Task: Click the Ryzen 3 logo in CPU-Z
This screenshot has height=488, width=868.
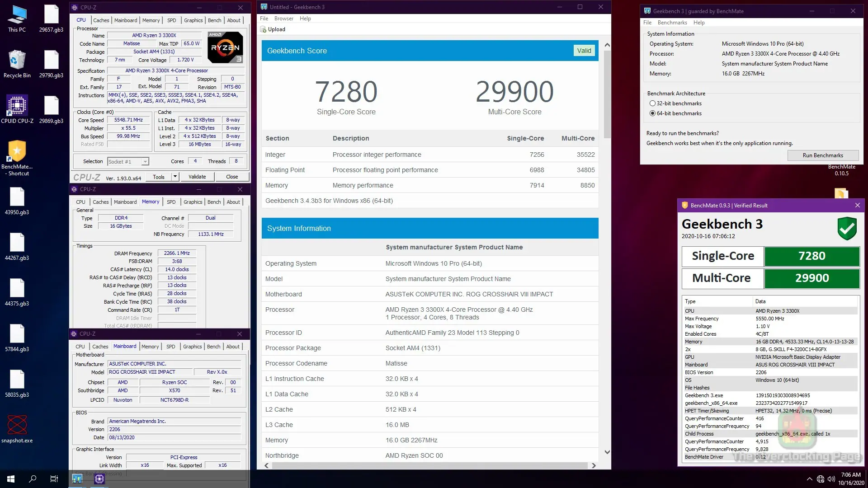Action: tap(225, 47)
